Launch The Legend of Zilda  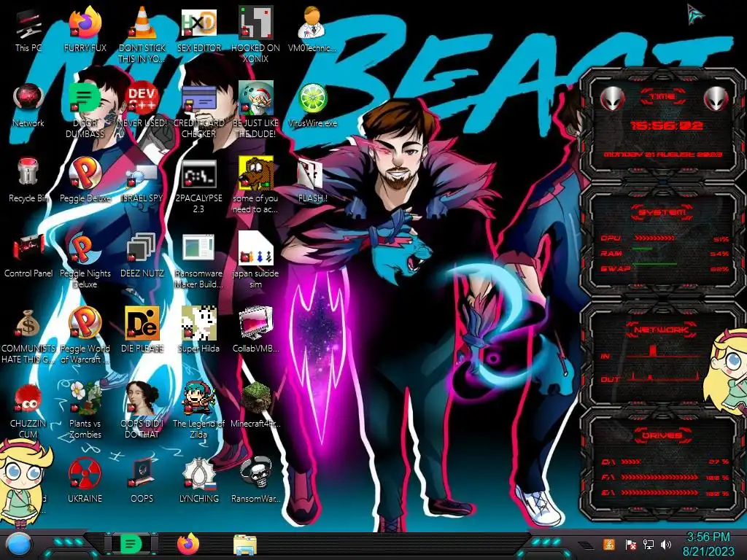pyautogui.click(x=198, y=411)
